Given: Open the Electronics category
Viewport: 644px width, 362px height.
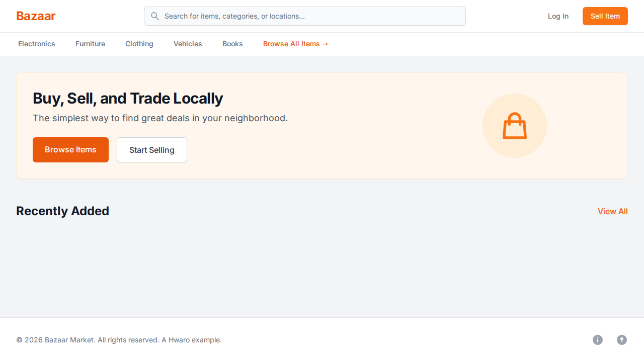Looking at the screenshot, I should click(37, 44).
